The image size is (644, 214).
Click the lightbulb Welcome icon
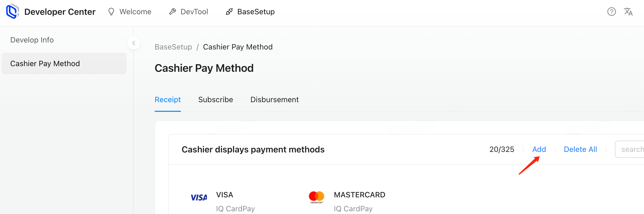(111, 12)
